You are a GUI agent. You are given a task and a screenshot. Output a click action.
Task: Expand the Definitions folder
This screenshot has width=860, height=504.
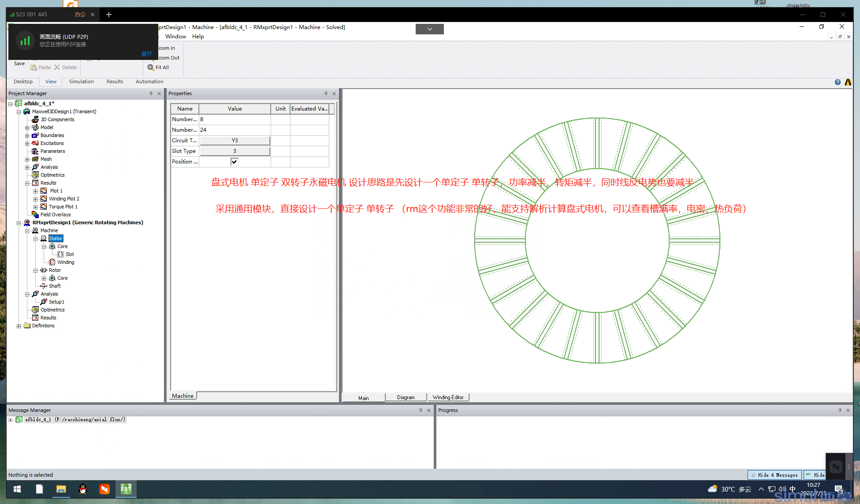19,326
